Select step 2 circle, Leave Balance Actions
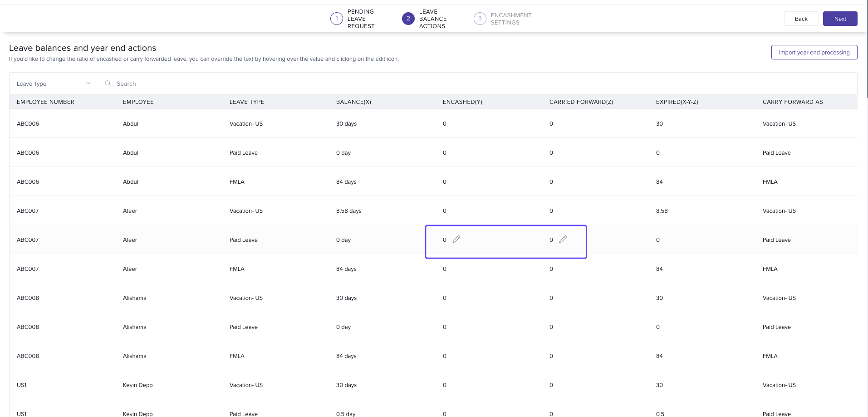The width and height of the screenshot is (868, 417). pos(408,19)
